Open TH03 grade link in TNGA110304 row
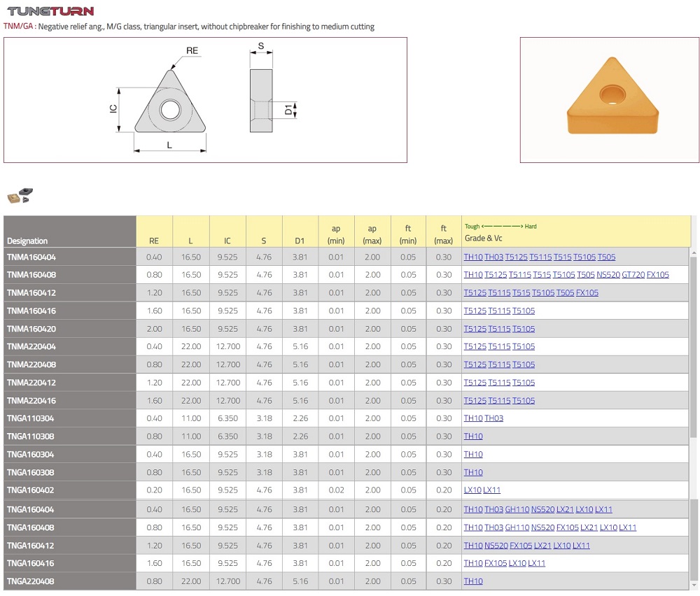Viewport: 700px width, 596px height. coord(493,418)
